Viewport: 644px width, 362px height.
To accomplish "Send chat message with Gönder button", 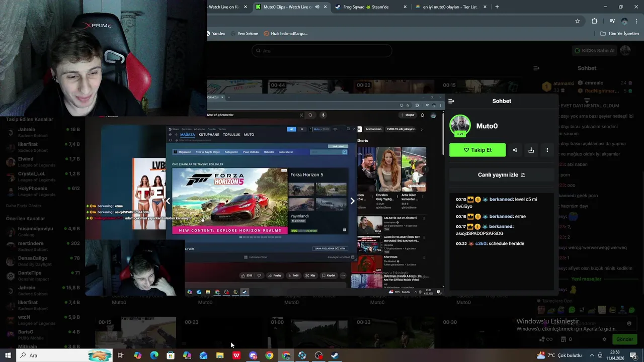I will 624,339.
